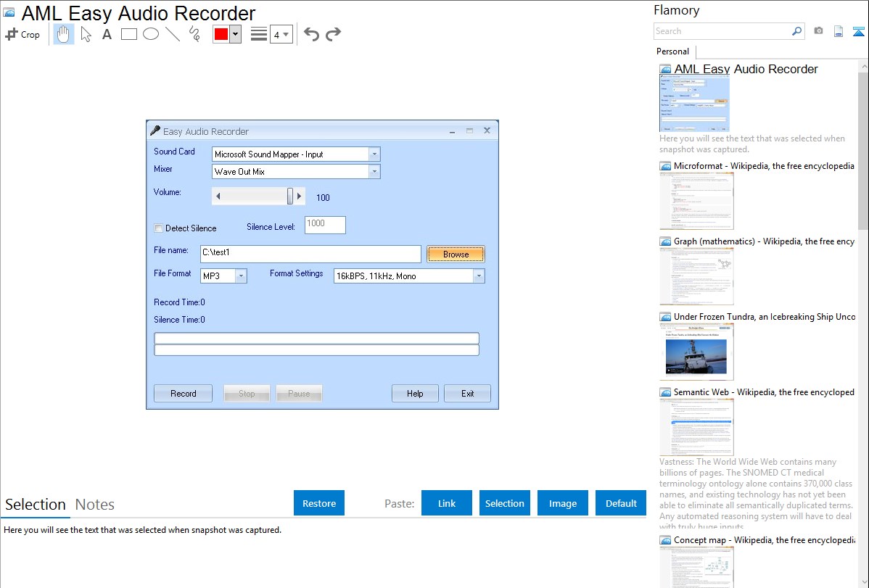Open the Semantic Web snapshot thumbnail

tap(696, 427)
